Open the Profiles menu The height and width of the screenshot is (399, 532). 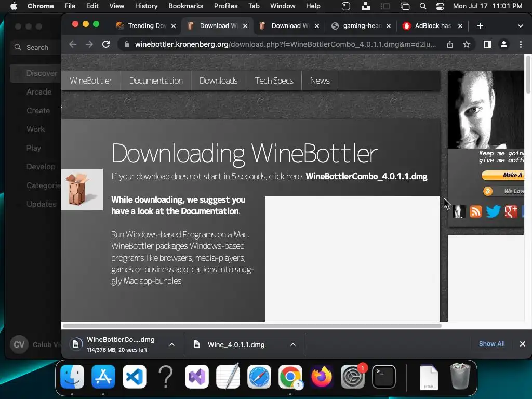pos(225,6)
